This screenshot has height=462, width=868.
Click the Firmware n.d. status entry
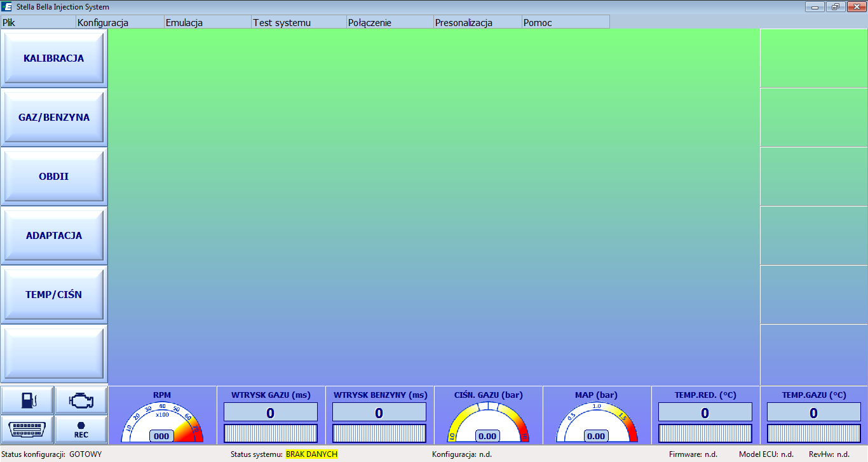pyautogui.click(x=693, y=454)
